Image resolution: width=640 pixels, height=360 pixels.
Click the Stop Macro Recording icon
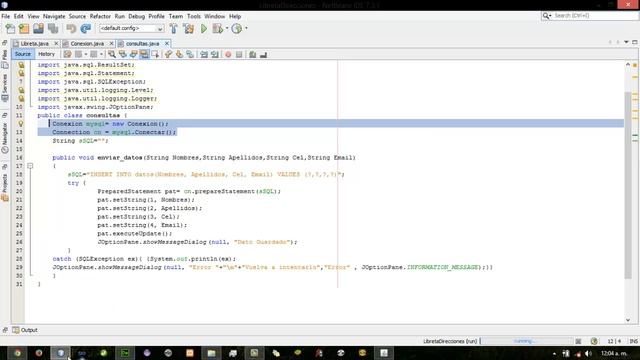point(239,54)
